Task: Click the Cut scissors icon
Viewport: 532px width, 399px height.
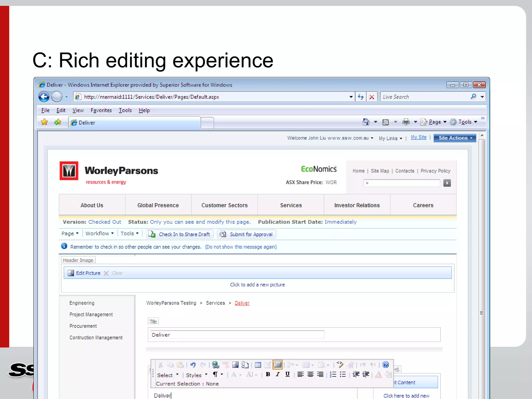Action: [161, 365]
